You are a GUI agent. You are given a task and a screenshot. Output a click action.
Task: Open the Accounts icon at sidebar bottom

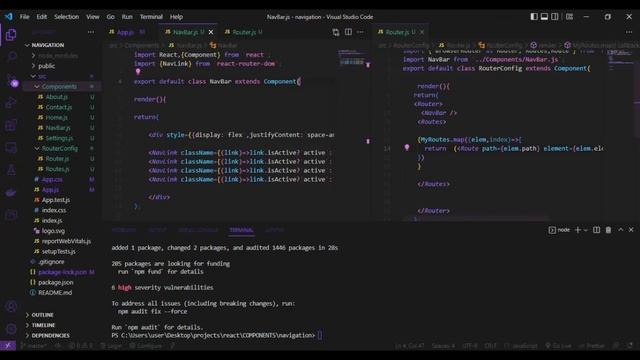pos(11,307)
